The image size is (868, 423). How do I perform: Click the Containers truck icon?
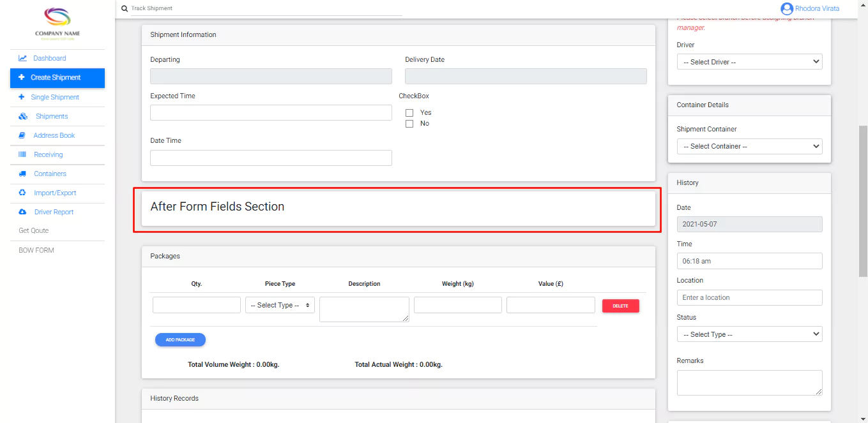click(x=22, y=174)
